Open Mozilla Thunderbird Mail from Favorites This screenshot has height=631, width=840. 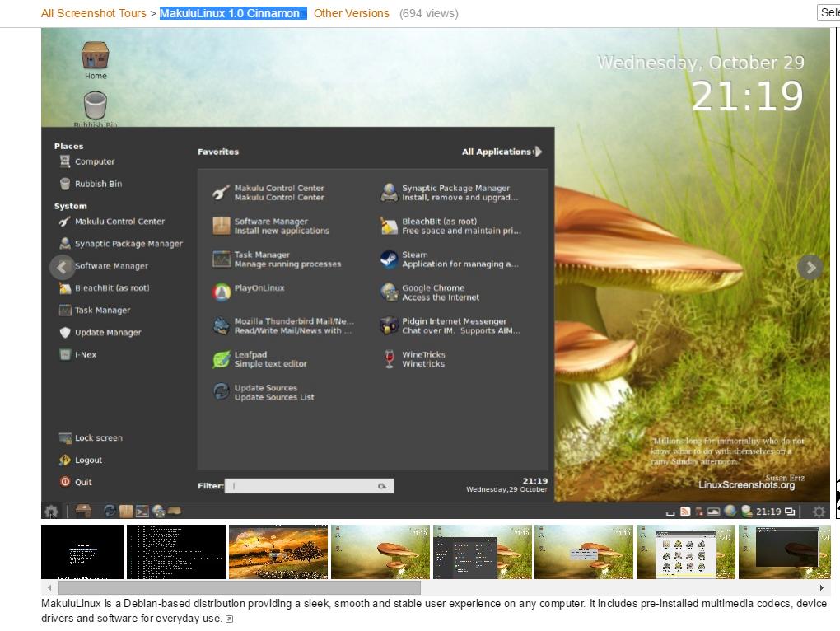282,325
